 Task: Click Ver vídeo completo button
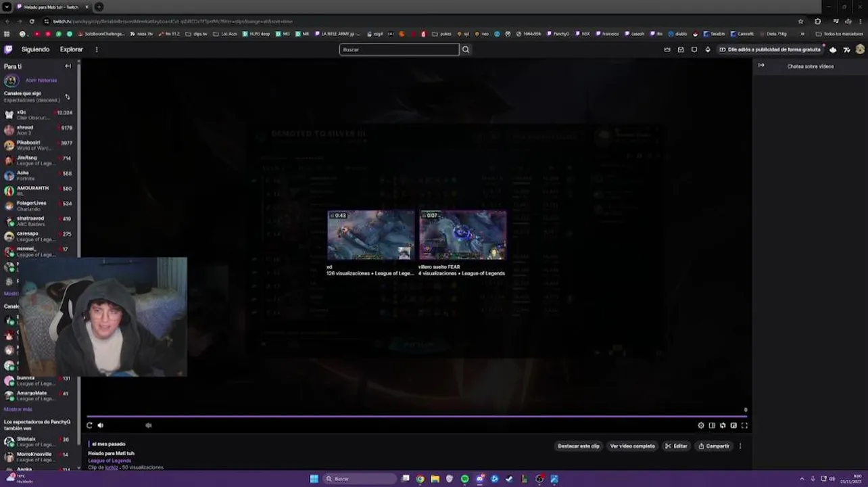pos(633,446)
